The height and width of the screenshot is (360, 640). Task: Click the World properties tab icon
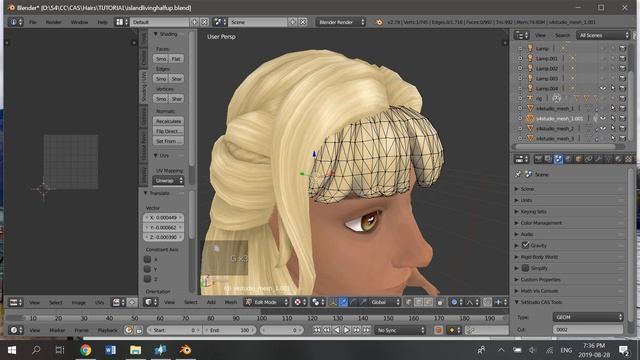click(568, 159)
